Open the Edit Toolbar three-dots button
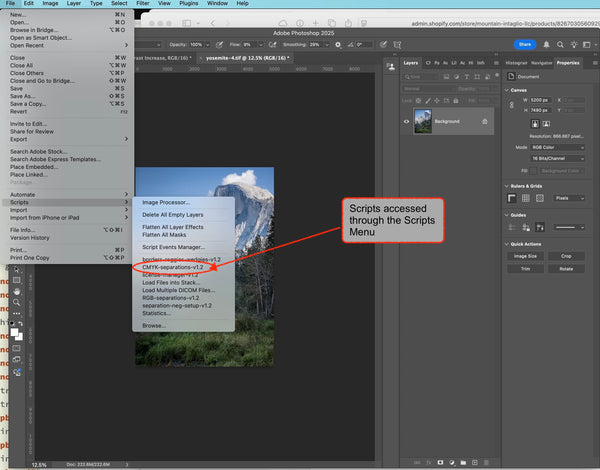Viewport: 600px width, 470px height. 16,313
